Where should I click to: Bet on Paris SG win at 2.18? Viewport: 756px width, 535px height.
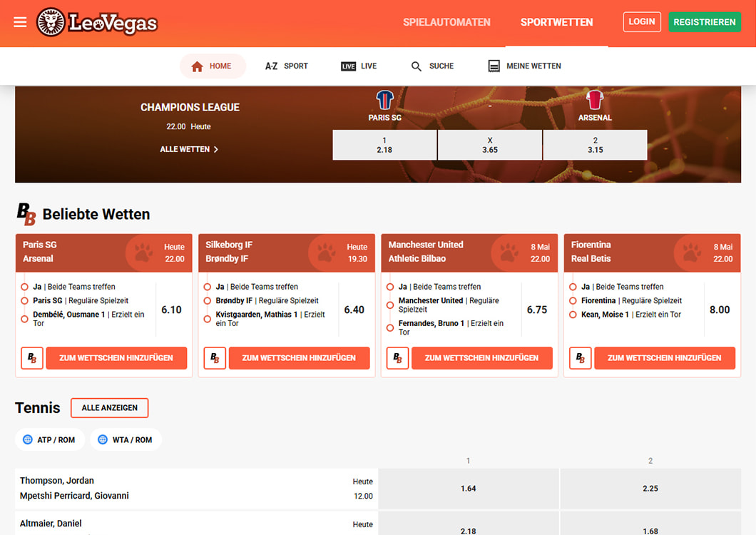pos(384,145)
